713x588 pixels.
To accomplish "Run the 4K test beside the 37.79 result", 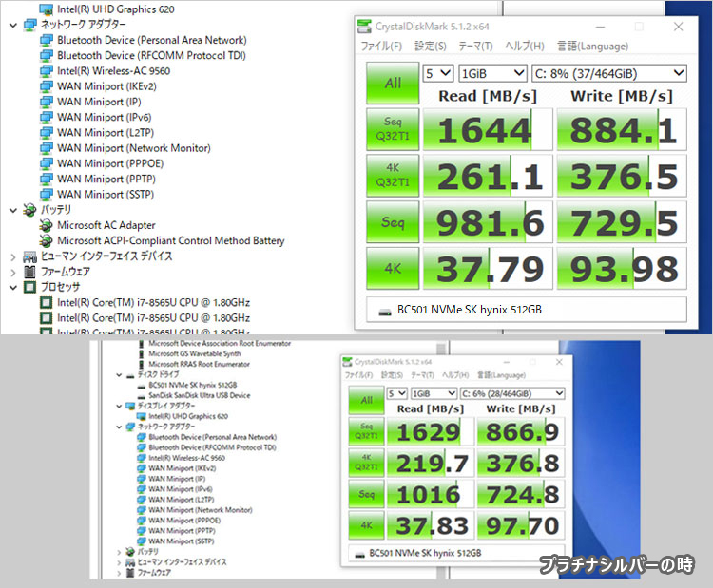I will (x=393, y=268).
